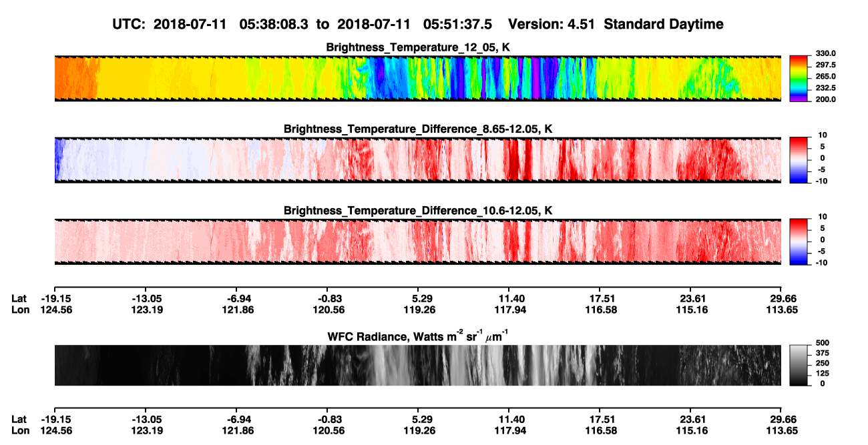Viewport: 868px width, 445px height.
Task: Select the 'Brightness_Temperature_12_05, K' panel title
Action: [x=418, y=47]
